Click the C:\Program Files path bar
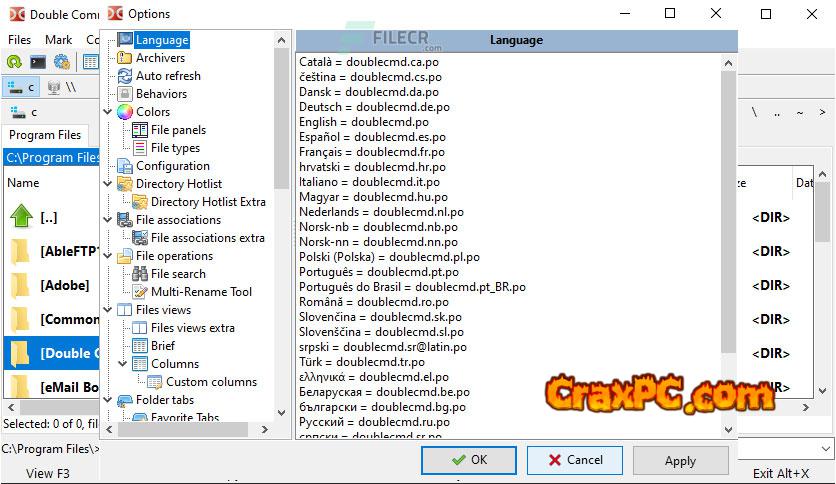Image resolution: width=836 pixels, height=484 pixels. coord(51,158)
